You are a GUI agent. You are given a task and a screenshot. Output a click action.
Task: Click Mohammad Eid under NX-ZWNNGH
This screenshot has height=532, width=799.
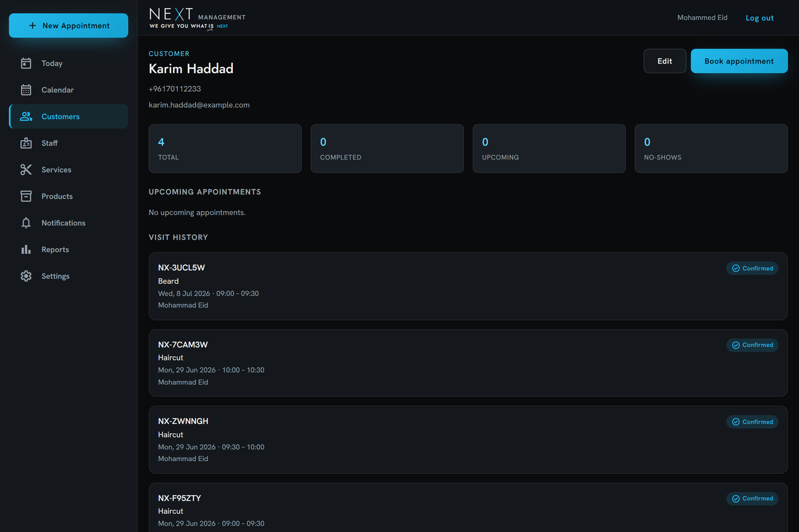point(183,459)
